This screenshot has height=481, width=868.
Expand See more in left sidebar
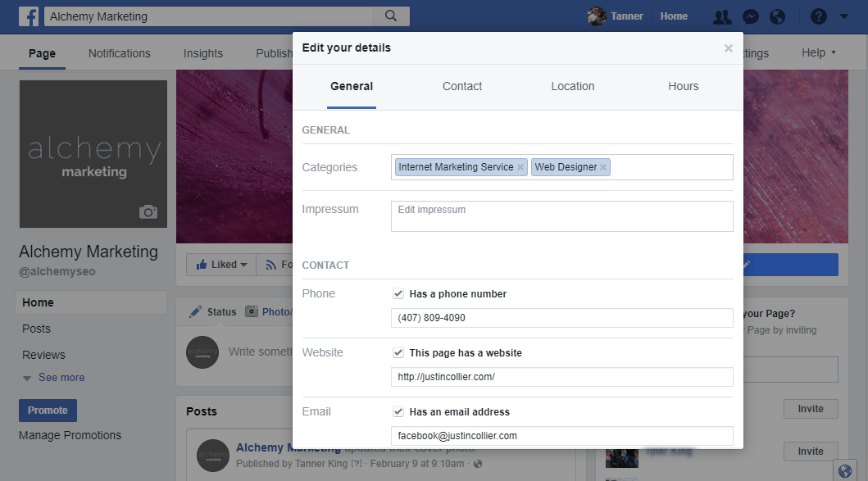[x=61, y=378]
